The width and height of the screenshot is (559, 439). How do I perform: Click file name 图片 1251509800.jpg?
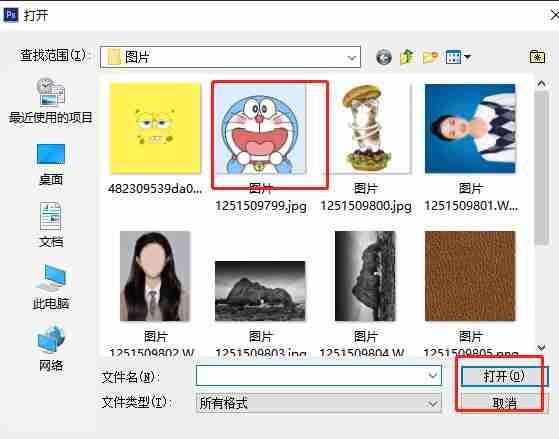click(x=365, y=197)
